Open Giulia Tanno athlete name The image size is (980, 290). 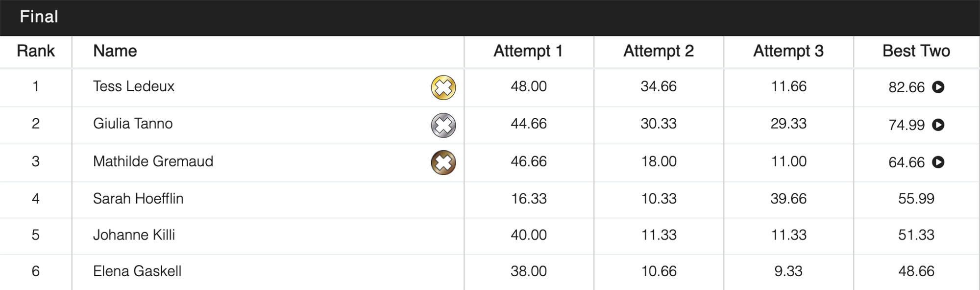click(133, 124)
